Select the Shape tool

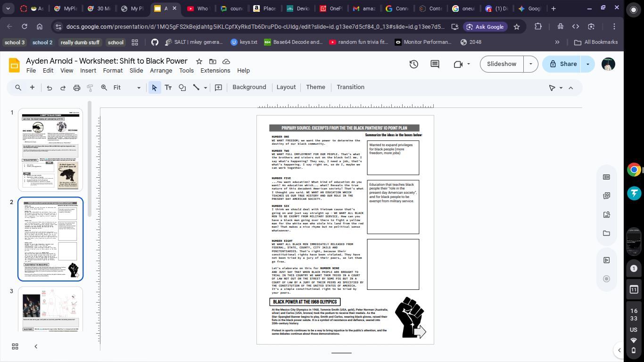coord(182,88)
